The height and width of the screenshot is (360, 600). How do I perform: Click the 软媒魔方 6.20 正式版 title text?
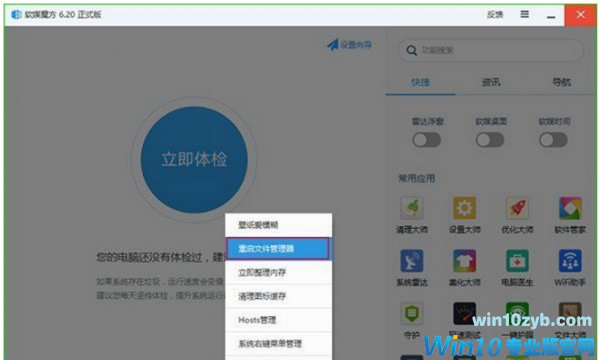[x=63, y=15]
